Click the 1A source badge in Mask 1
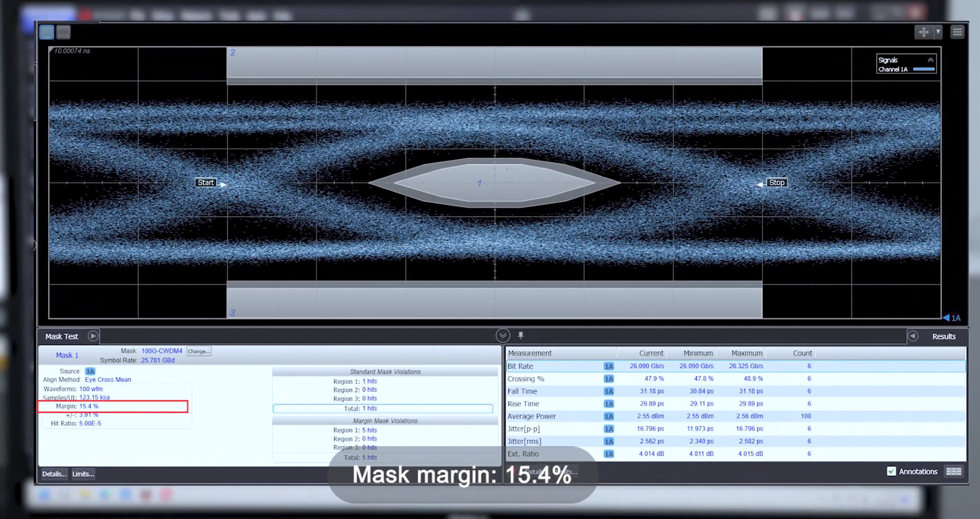This screenshot has width=980, height=519. 90,371
